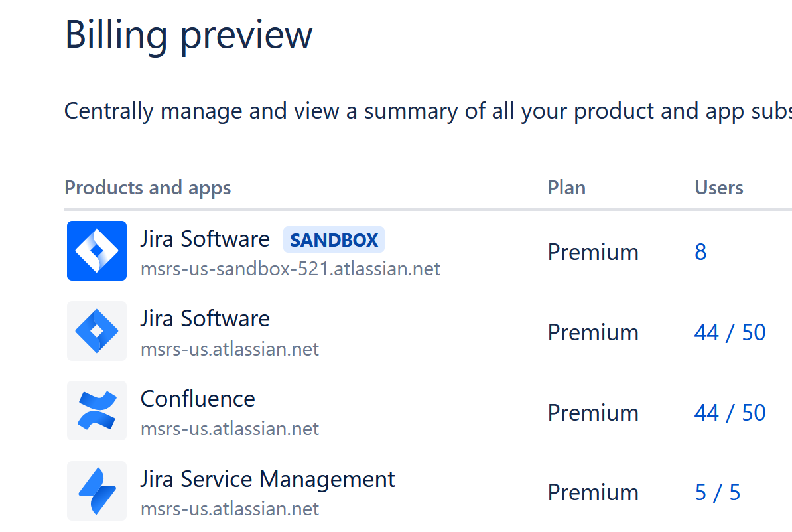Click the 5 / 5 users link

pyautogui.click(x=717, y=492)
